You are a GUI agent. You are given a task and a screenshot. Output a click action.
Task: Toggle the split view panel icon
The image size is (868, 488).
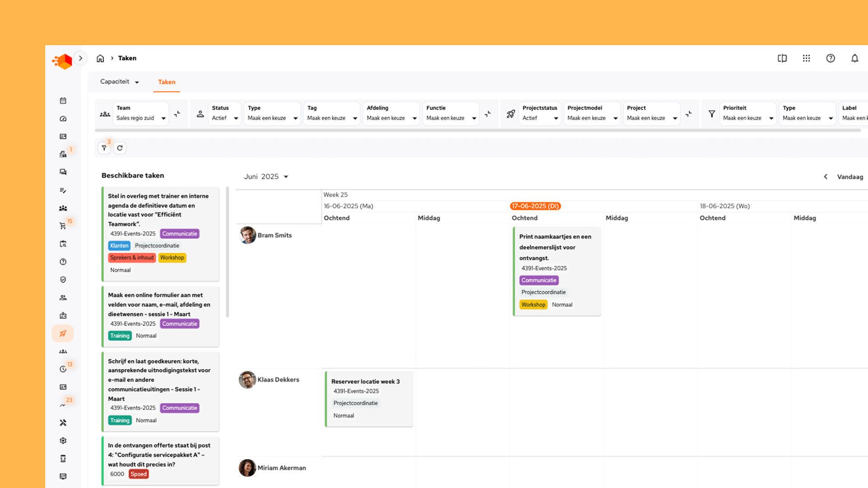pos(782,58)
